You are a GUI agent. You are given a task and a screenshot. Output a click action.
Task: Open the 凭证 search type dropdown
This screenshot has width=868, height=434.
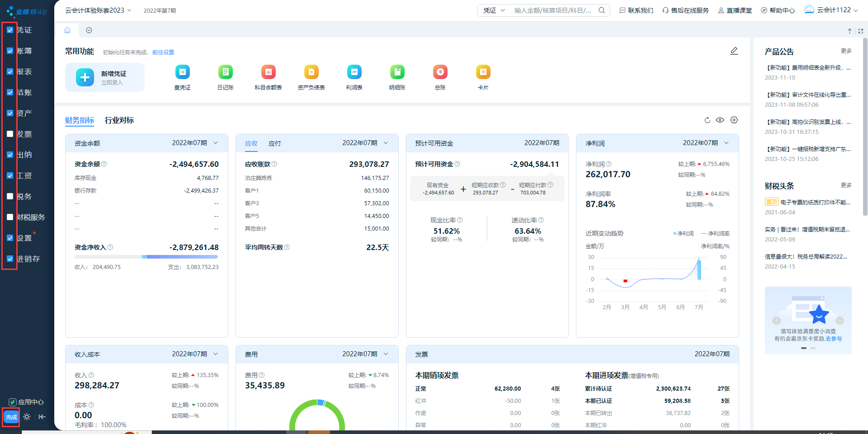point(494,10)
